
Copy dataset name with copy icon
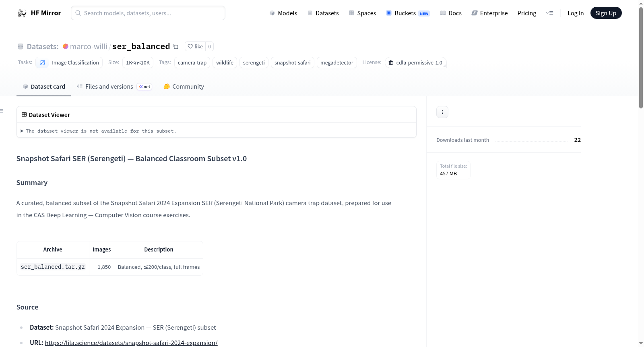pyautogui.click(x=175, y=46)
